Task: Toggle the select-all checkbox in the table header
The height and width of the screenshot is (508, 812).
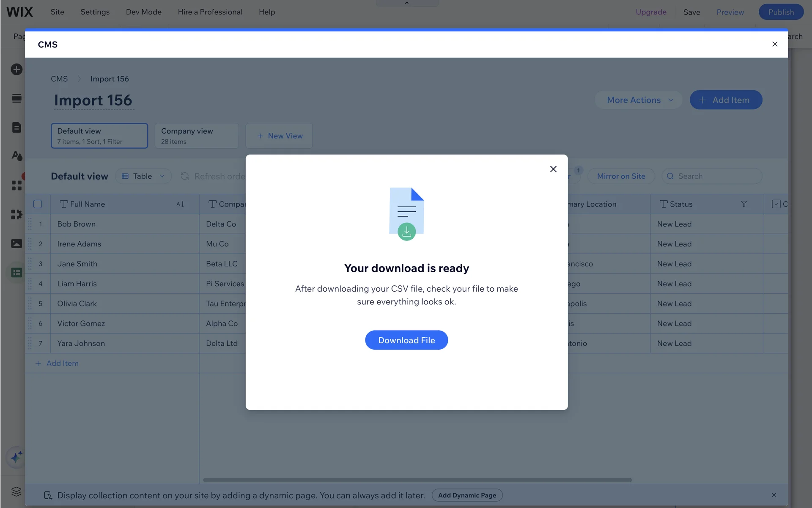Action: tap(38, 204)
